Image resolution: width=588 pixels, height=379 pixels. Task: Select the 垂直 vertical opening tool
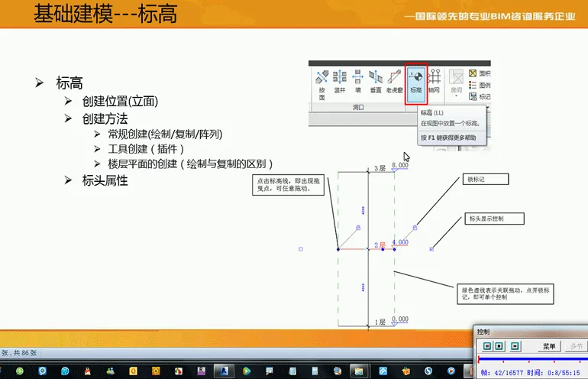[x=376, y=81]
